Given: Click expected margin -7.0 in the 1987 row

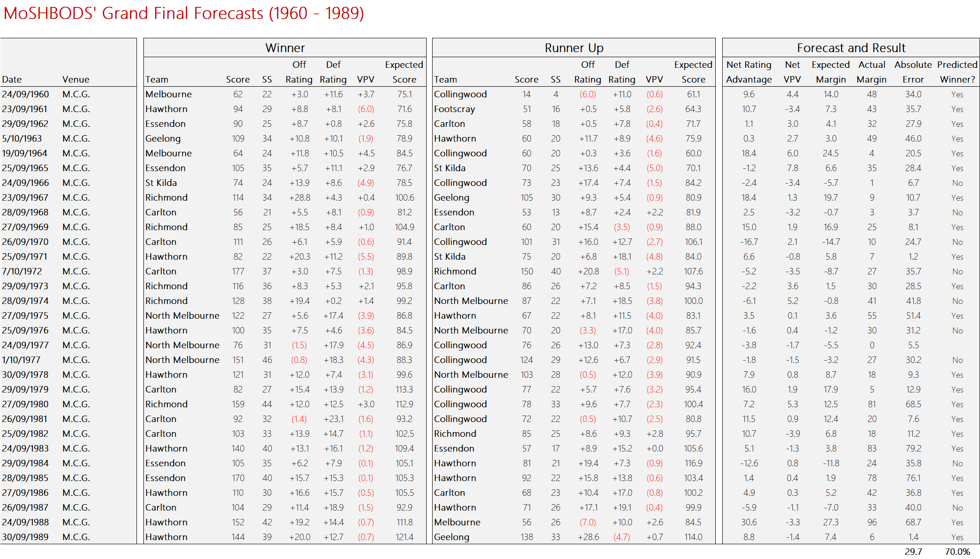Looking at the screenshot, I should tap(831, 507).
